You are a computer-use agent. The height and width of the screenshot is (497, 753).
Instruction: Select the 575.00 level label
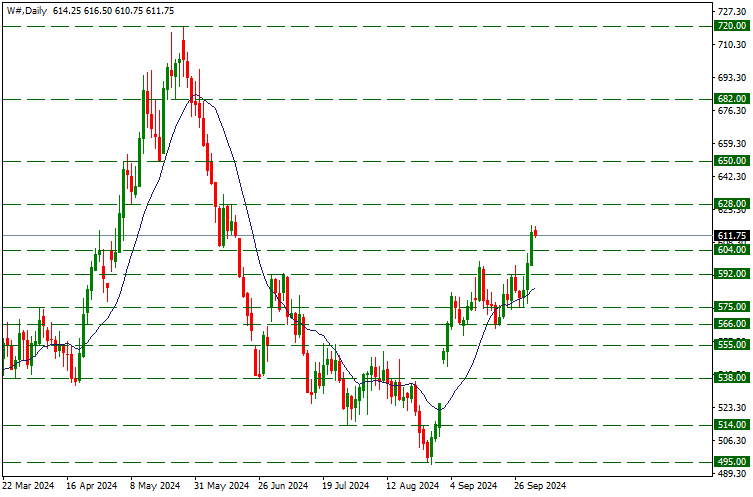point(732,306)
